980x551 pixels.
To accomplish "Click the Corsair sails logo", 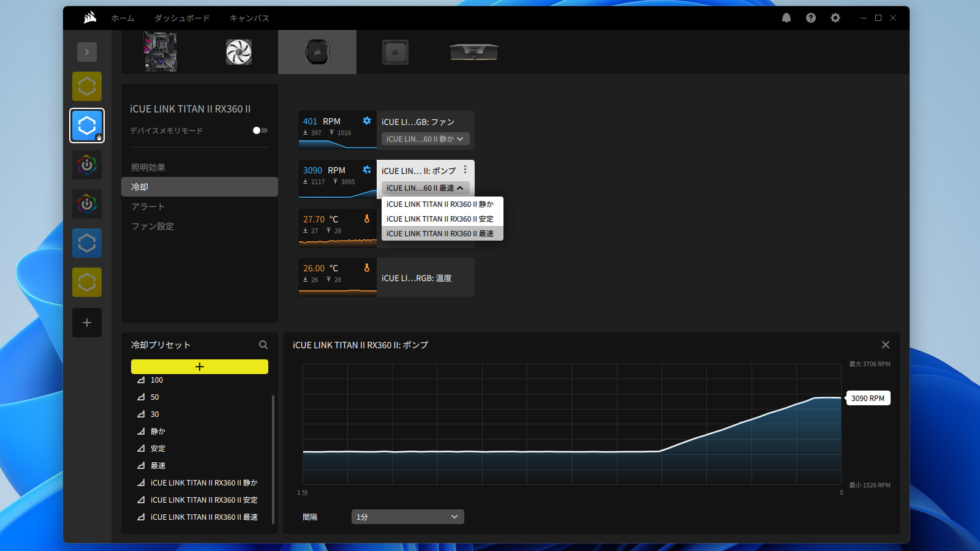I will (x=90, y=18).
